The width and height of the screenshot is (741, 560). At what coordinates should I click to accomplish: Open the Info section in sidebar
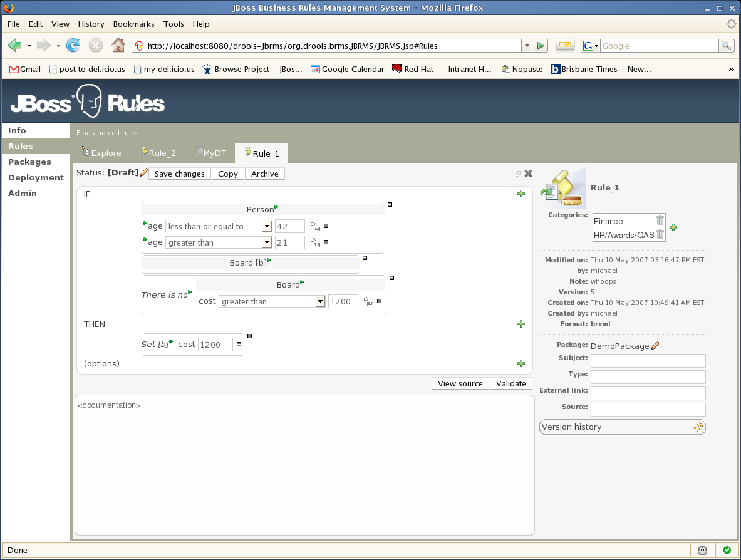[x=17, y=130]
